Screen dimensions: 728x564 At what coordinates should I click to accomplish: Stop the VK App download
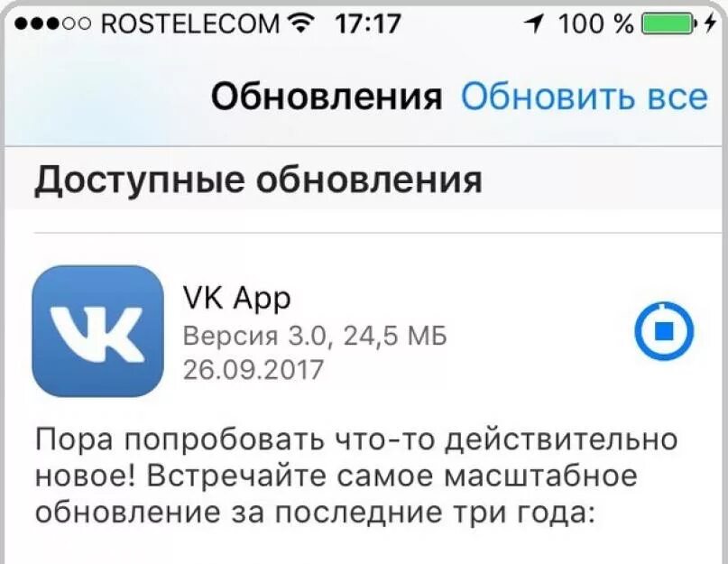(664, 331)
